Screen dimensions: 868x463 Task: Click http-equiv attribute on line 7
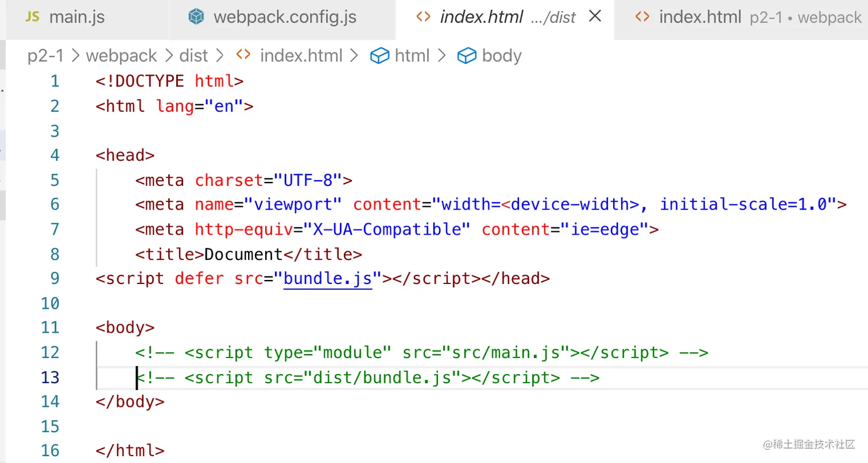pyautogui.click(x=244, y=229)
